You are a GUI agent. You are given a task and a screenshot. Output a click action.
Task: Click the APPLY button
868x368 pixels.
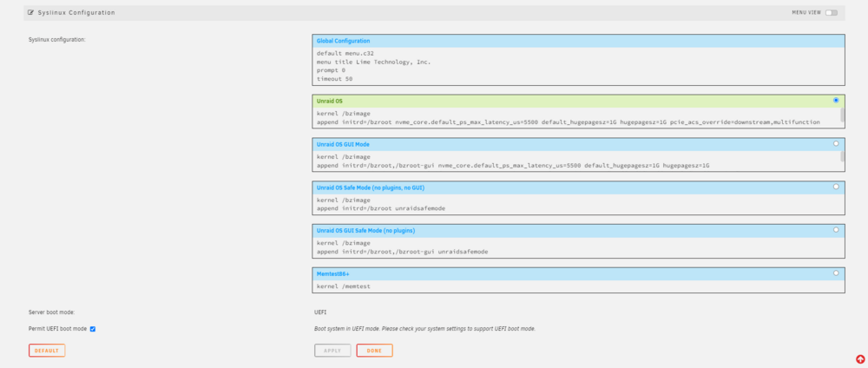click(x=332, y=351)
